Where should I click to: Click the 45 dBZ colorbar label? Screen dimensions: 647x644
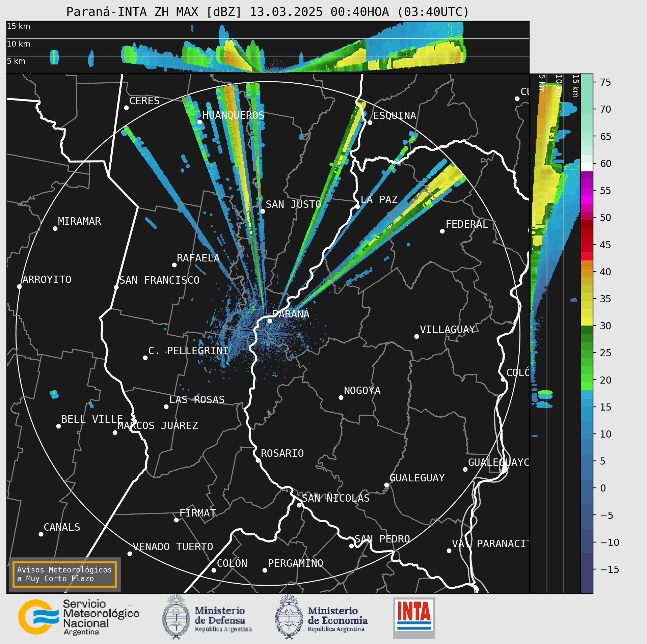click(605, 245)
